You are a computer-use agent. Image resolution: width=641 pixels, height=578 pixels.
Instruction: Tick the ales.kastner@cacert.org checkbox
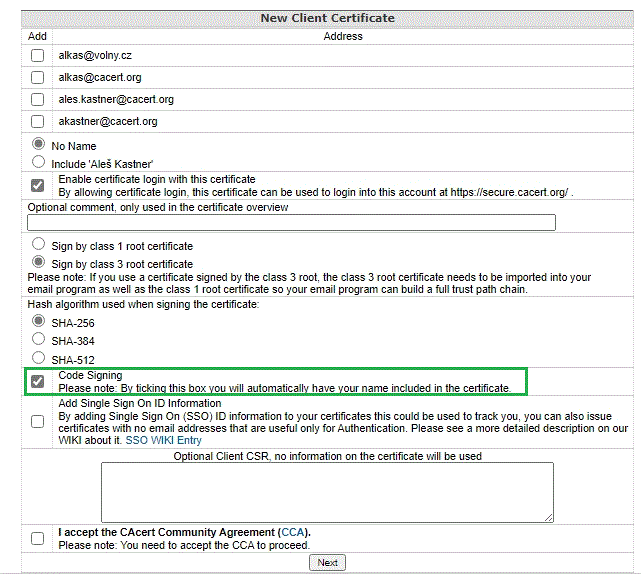pyautogui.click(x=38, y=99)
